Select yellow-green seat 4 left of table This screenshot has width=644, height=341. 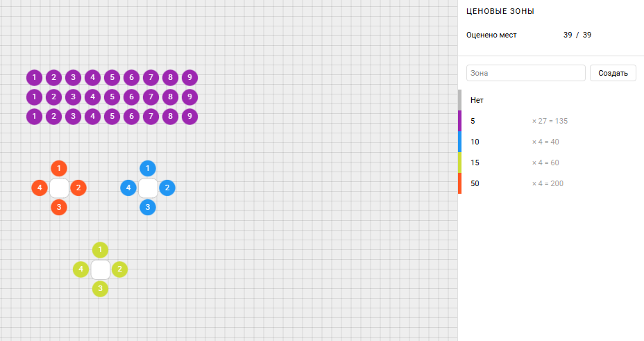tap(81, 269)
